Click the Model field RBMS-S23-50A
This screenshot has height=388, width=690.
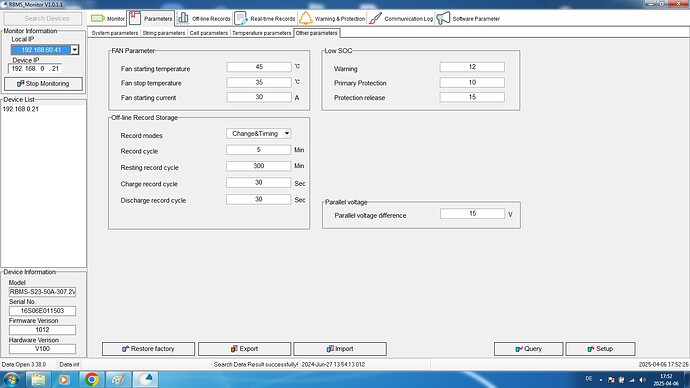(42, 292)
